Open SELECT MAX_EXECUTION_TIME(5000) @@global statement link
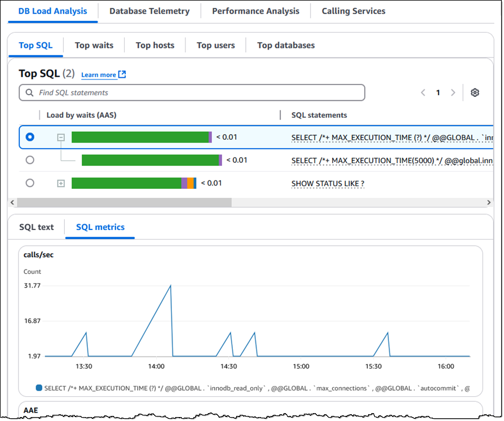The height and width of the screenshot is (421, 504). [392, 161]
